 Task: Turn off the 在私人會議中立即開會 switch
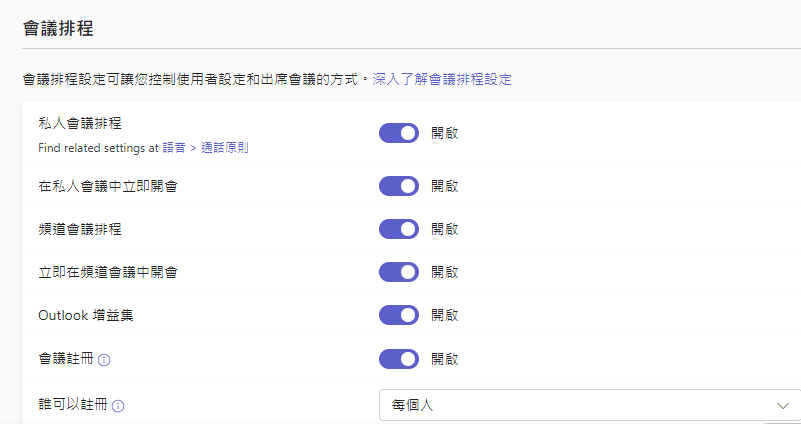pos(398,186)
